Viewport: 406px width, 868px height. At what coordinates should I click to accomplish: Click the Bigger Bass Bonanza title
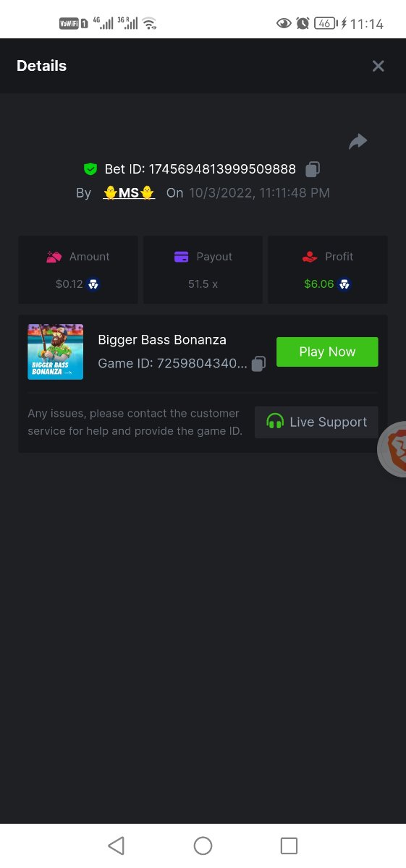coord(162,340)
